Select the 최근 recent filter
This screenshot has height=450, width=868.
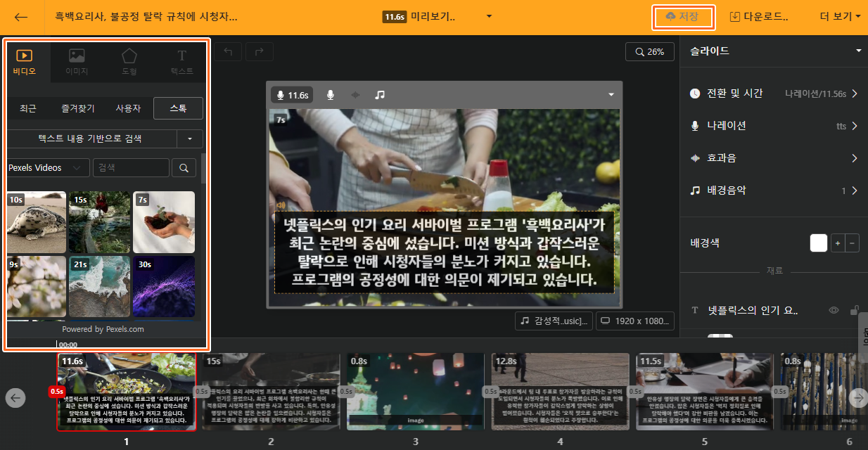pyautogui.click(x=28, y=108)
